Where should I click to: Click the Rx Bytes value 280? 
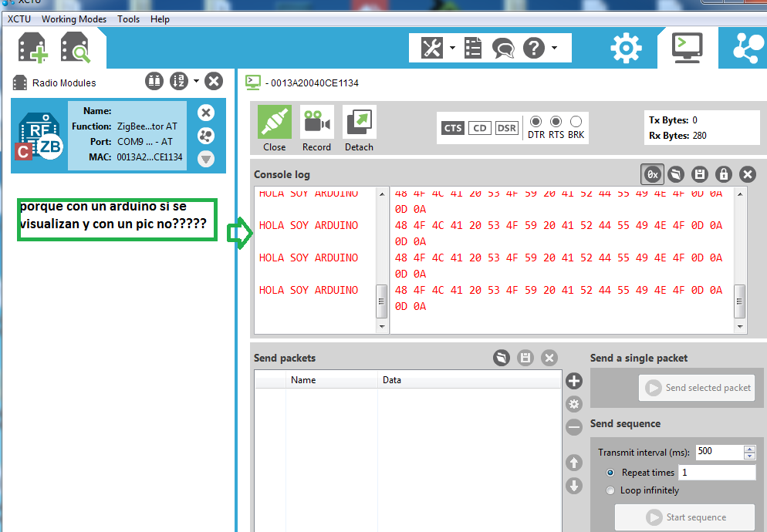click(x=700, y=136)
